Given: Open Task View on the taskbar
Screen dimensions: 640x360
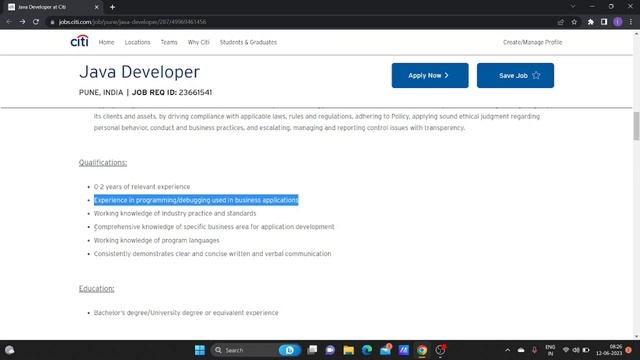Looking at the screenshot, I should [x=312, y=350].
